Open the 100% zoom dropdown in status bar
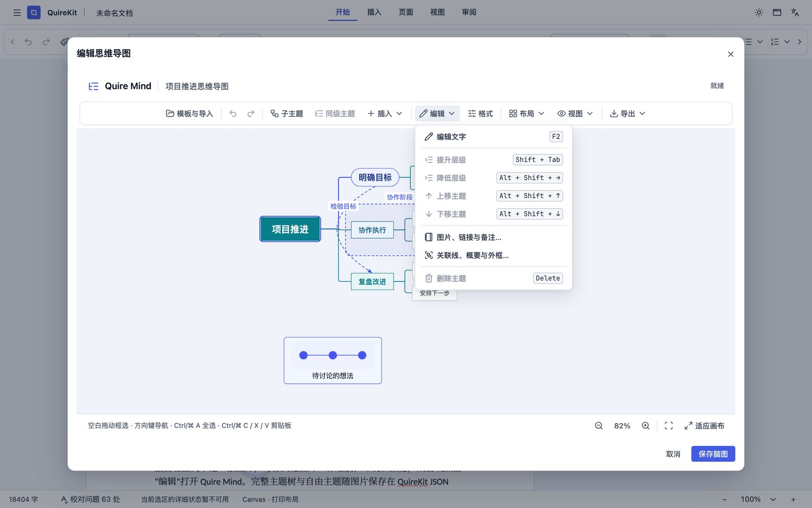 click(758, 499)
